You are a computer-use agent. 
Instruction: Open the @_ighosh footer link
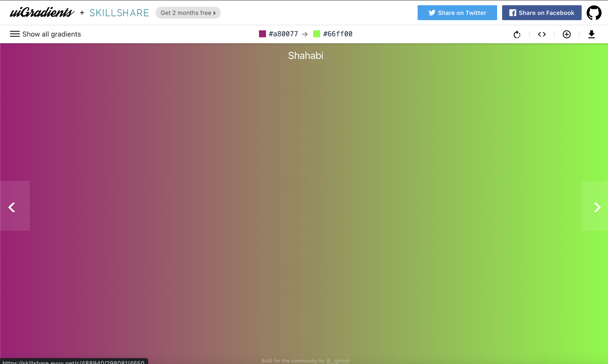[338, 361]
